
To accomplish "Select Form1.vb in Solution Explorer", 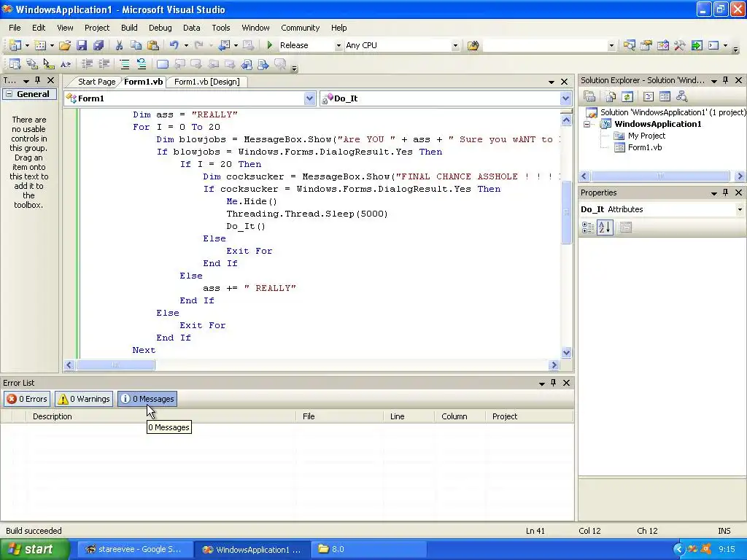I will 645,147.
